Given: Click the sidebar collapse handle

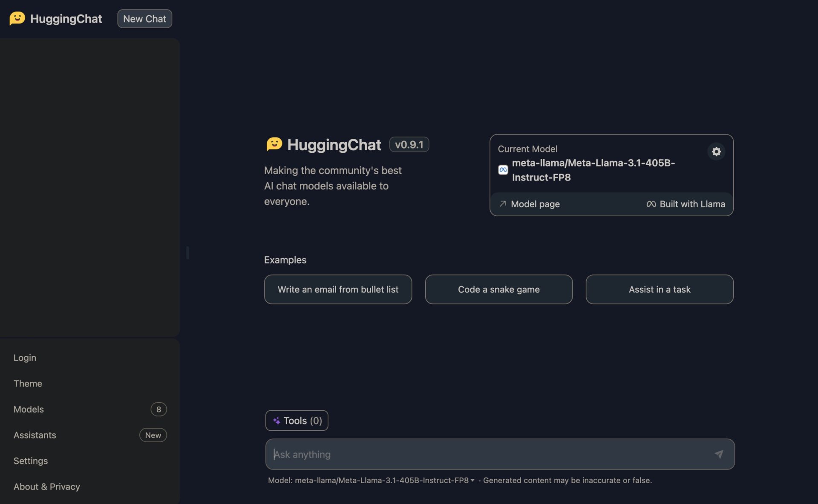Looking at the screenshot, I should [x=187, y=252].
